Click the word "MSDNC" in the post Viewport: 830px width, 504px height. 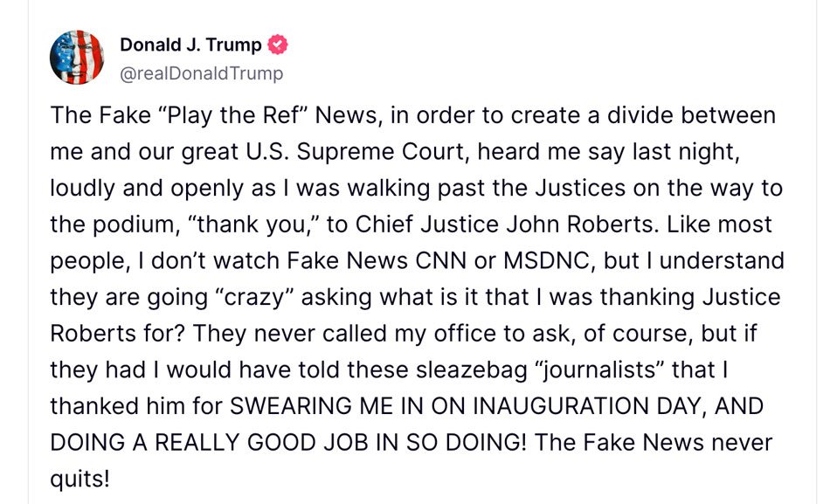546,261
